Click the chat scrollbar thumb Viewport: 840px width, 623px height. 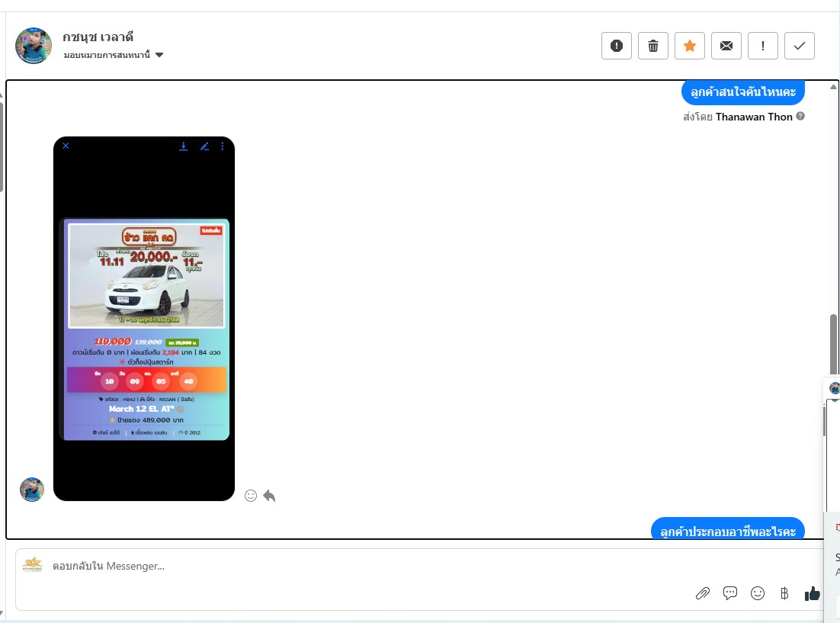[x=833, y=344]
